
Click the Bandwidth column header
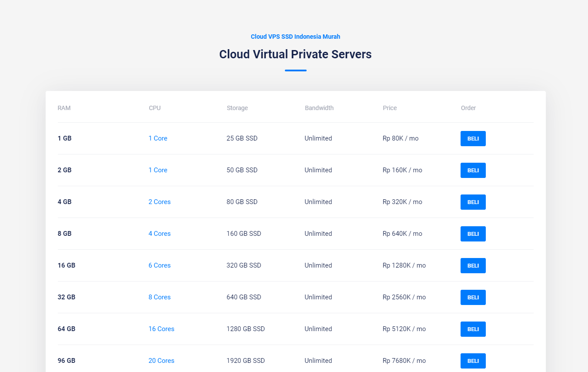coord(319,108)
